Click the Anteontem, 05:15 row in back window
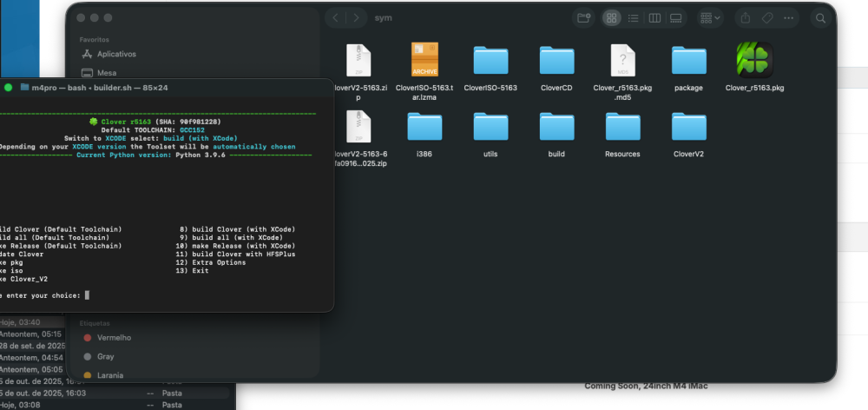Image resolution: width=868 pixels, height=410 pixels. pyautogui.click(x=30, y=334)
